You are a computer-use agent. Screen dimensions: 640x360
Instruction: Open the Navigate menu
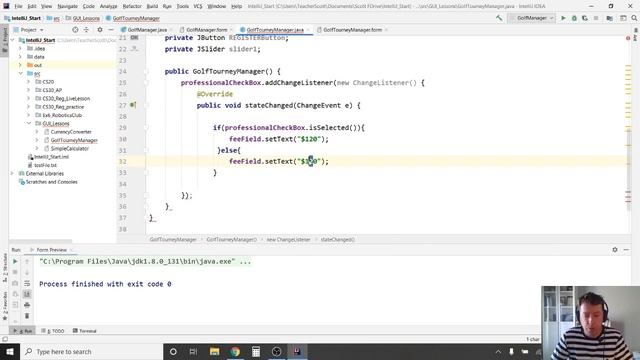click(x=67, y=6)
